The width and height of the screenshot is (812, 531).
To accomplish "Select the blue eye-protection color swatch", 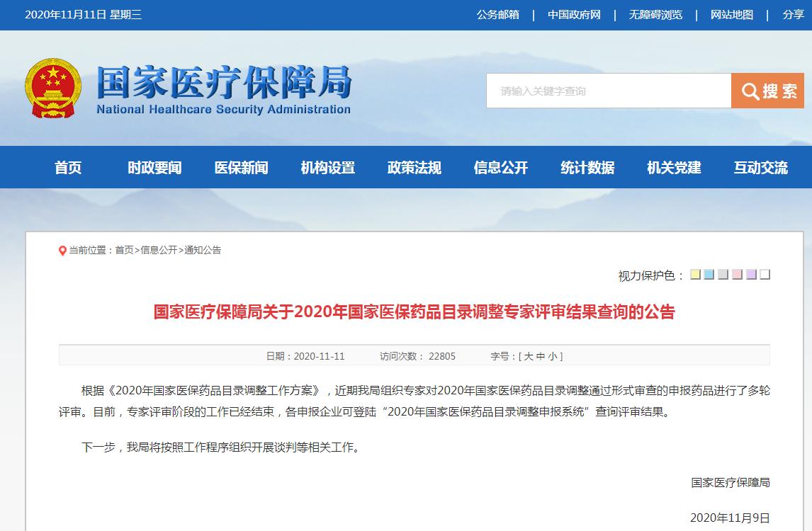I will 709,275.
